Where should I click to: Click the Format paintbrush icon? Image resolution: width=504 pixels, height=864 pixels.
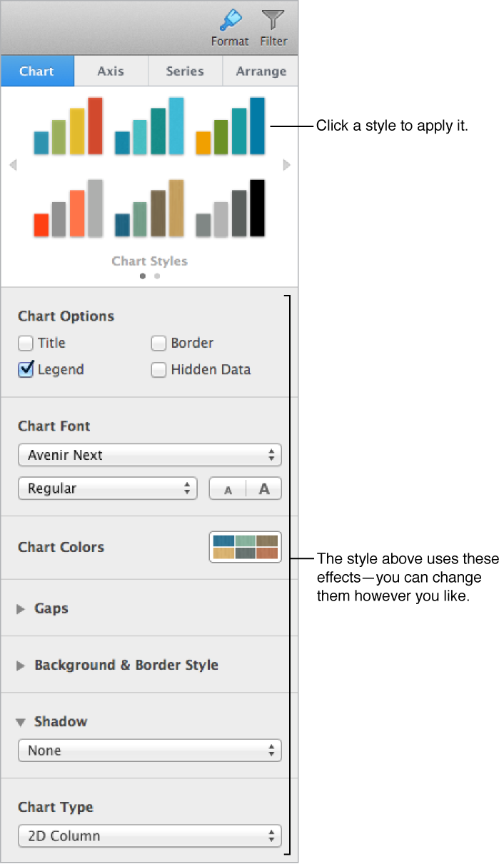point(229,21)
